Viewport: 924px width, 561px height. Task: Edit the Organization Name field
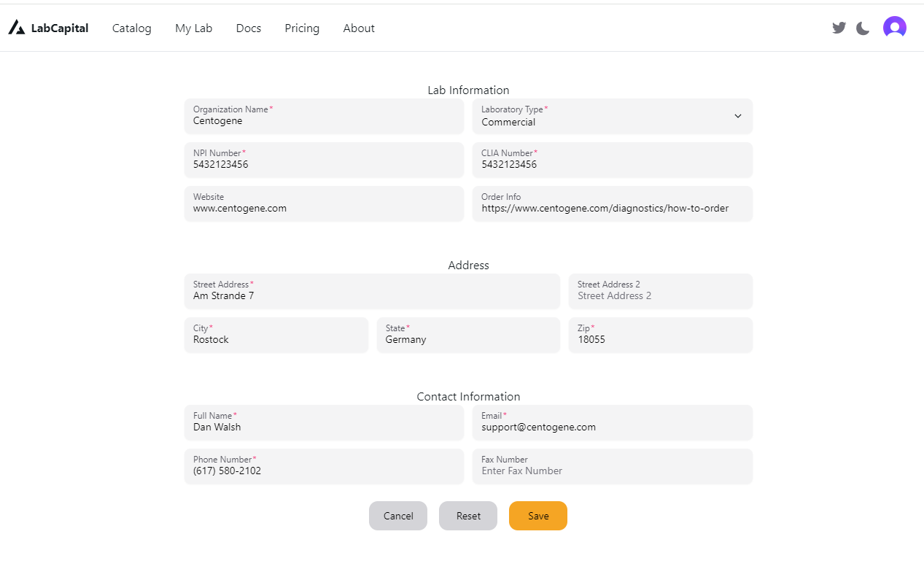coord(324,116)
